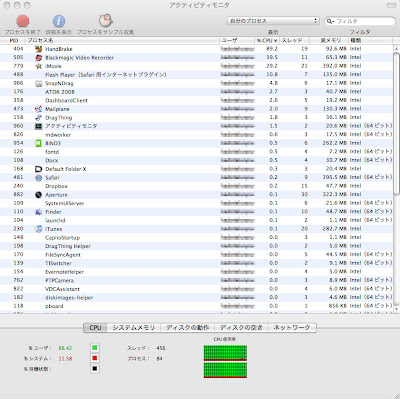Sort by the % CPU column header

(267, 40)
